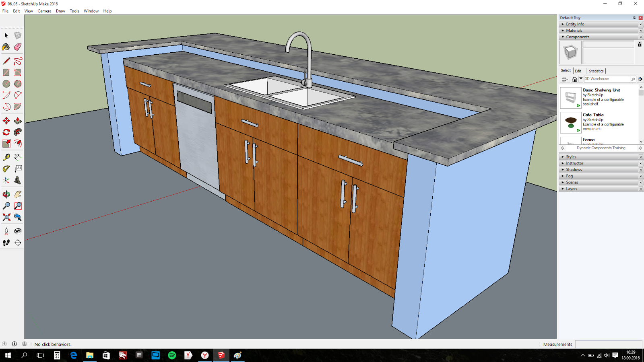Activate the Move tool
644x362 pixels.
[6, 121]
